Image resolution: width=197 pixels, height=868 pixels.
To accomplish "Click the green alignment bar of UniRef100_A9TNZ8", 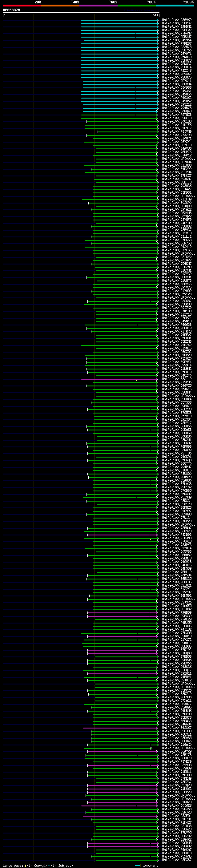I will click(x=119, y=115).
